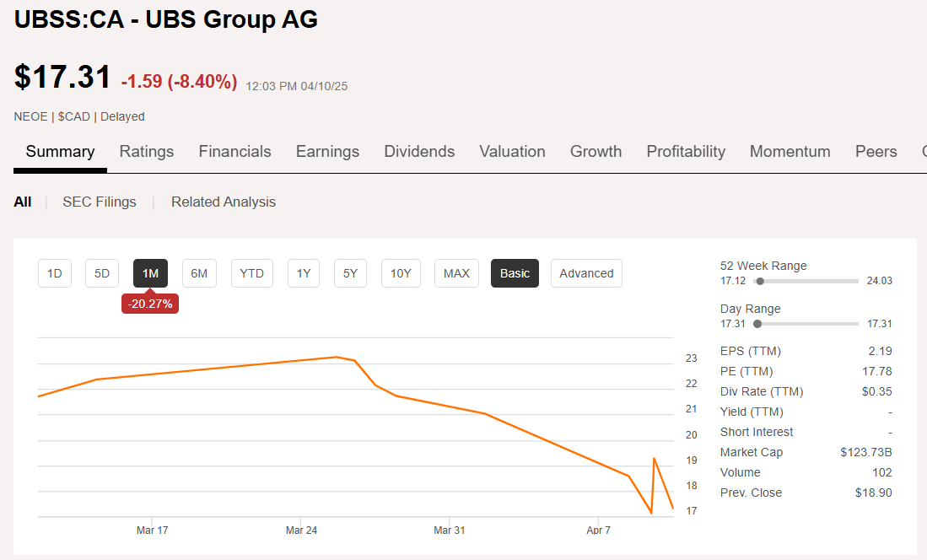This screenshot has width=927, height=560.
Task: Toggle the 1M range selection
Action: tap(149, 272)
